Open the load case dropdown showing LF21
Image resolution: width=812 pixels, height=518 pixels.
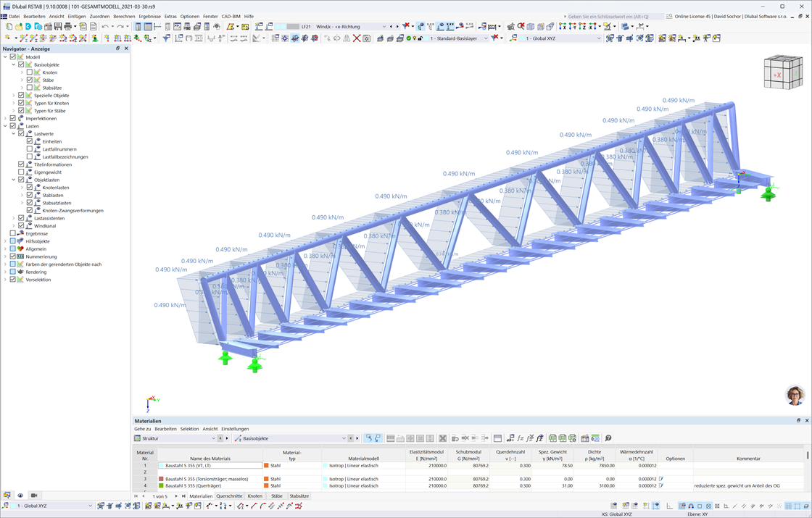pyautogui.click(x=384, y=26)
